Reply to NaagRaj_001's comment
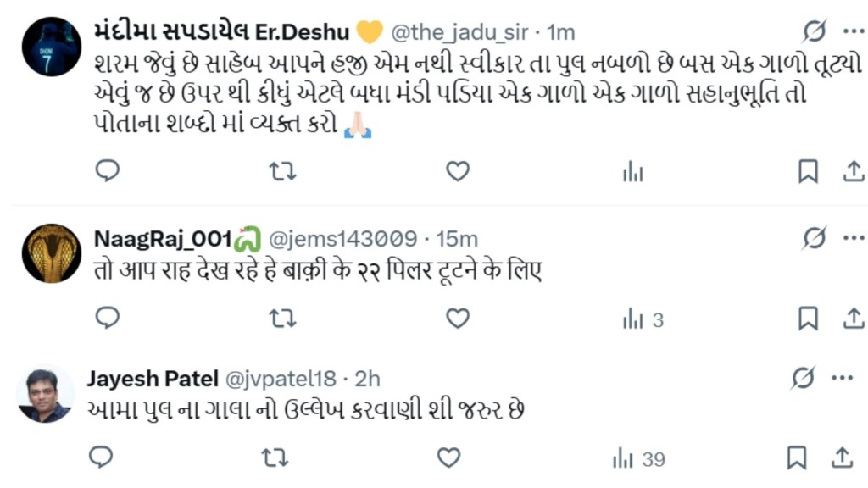Image resolution: width=868 pixels, height=488 pixels. point(107,319)
